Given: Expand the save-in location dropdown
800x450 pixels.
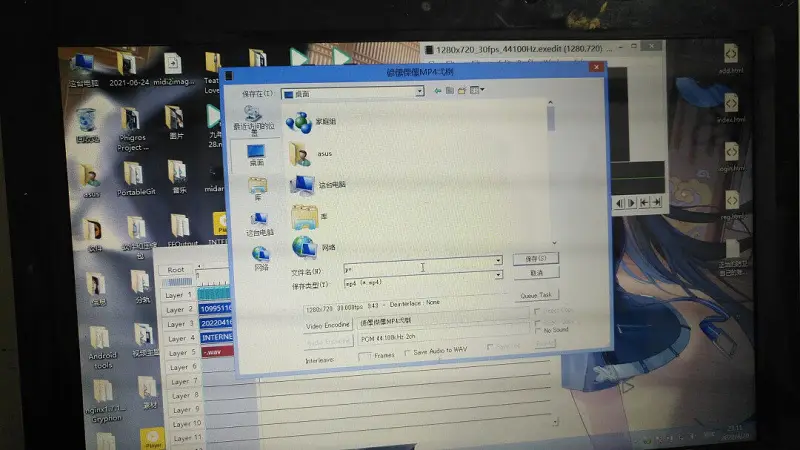Looking at the screenshot, I should [419, 91].
